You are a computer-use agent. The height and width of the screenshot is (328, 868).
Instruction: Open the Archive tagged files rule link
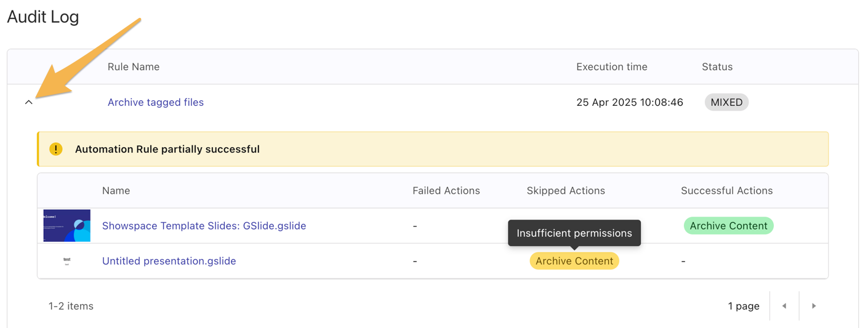pos(156,102)
